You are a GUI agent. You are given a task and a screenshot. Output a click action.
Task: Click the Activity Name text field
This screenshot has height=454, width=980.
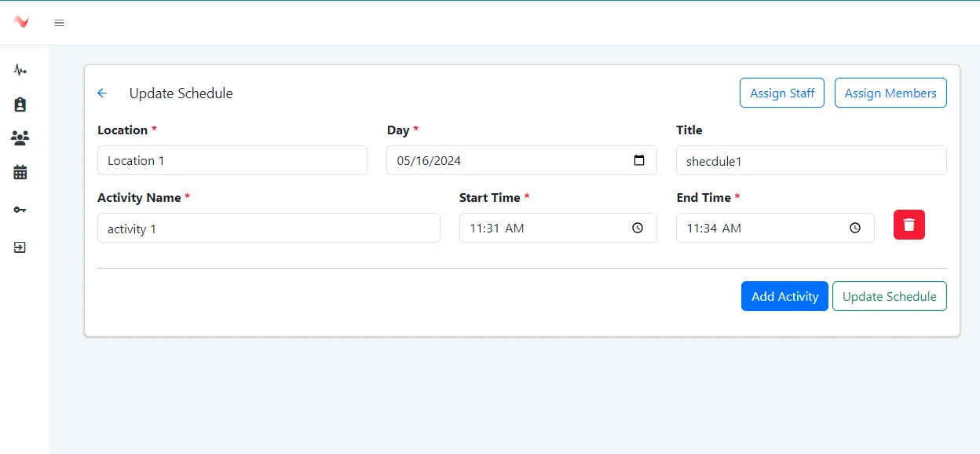pos(268,228)
